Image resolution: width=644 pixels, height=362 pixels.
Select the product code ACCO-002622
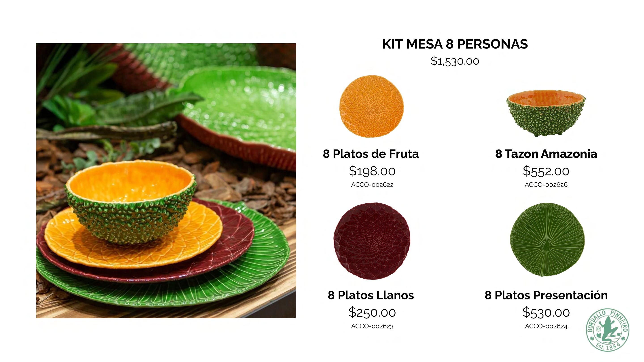372,185
